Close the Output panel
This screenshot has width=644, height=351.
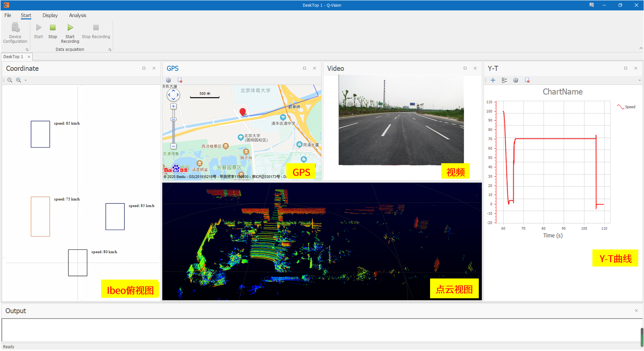tap(636, 310)
